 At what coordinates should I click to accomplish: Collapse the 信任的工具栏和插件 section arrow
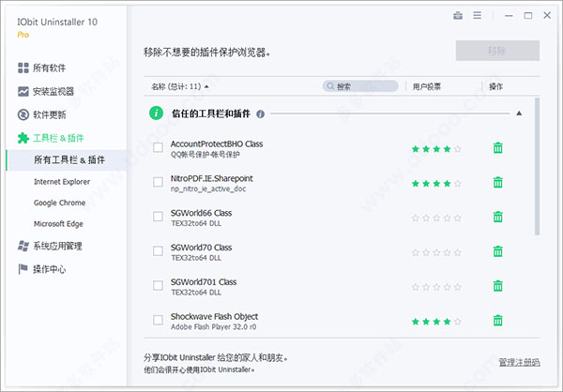pos(519,113)
